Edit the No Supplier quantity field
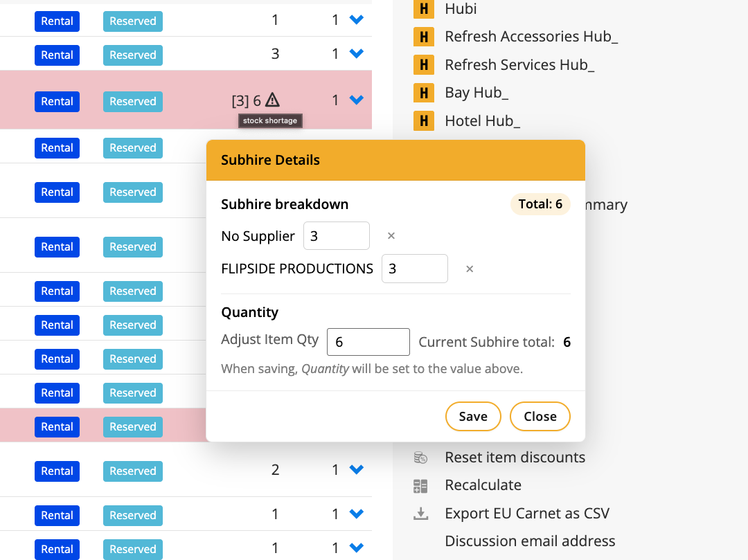The width and height of the screenshot is (748, 560). pos(336,236)
